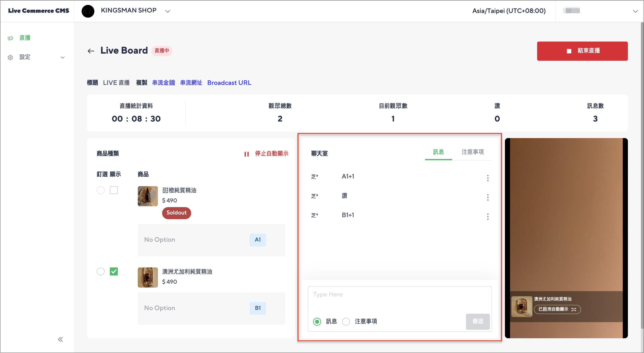Pin 澳洲尤加利純質精油 with its radio button
The width and height of the screenshot is (644, 353).
coord(100,271)
